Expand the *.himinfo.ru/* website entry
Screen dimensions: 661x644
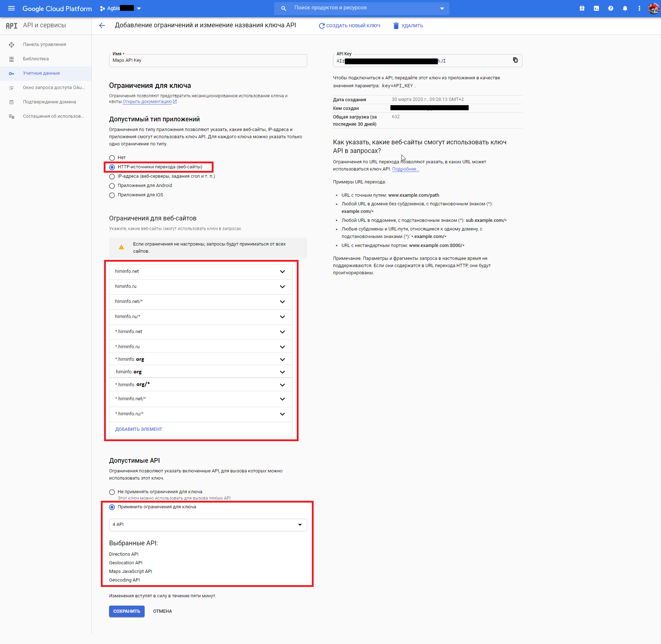click(282, 414)
